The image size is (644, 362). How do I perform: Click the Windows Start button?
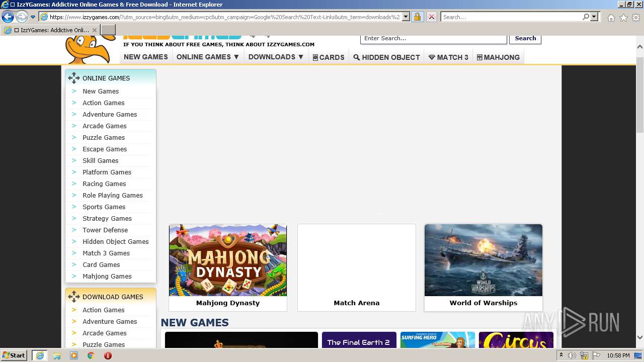pos(14,355)
